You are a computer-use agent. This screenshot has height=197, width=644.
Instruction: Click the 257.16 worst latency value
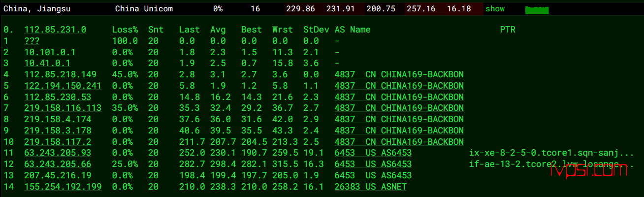(421, 9)
